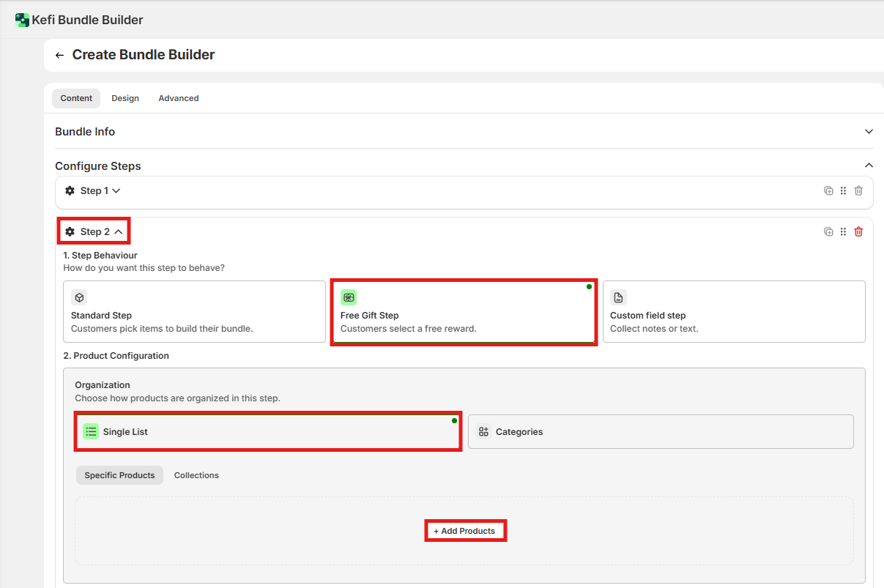Click the Step 2 gear icon
The height and width of the screenshot is (588, 884).
pyautogui.click(x=70, y=231)
